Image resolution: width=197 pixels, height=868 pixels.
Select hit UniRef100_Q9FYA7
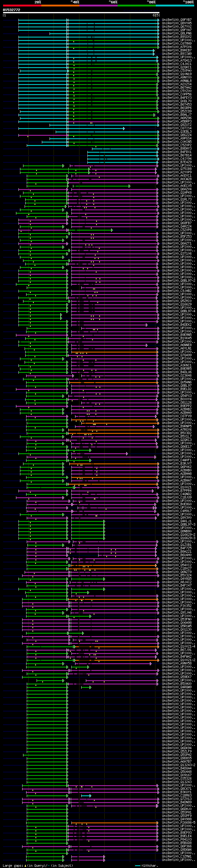tap(177, 30)
